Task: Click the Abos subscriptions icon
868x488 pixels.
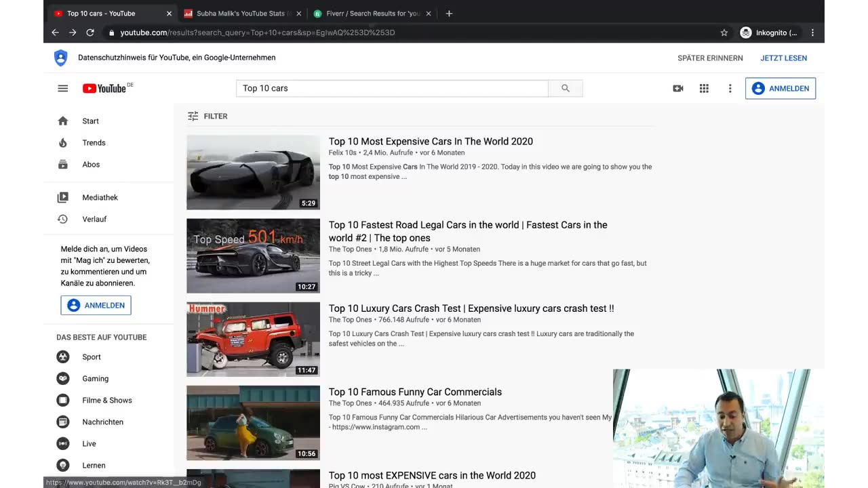Action: click(x=63, y=164)
